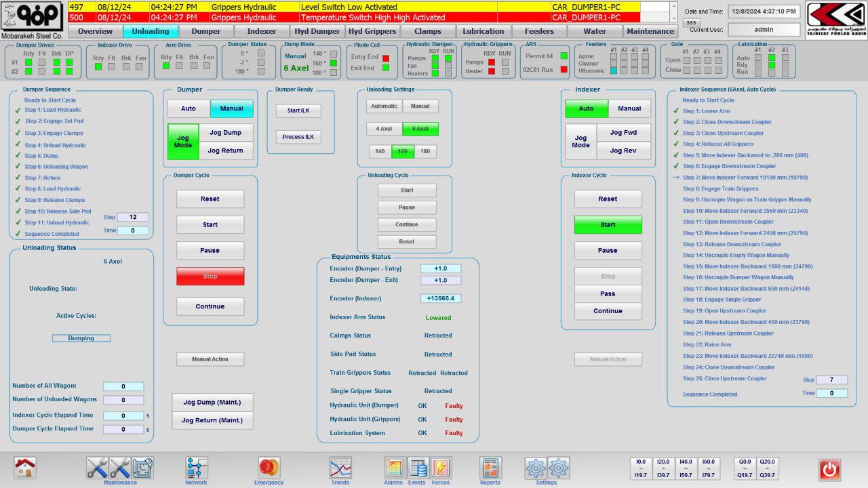Open the Trends chart icon
The height and width of the screenshot is (488, 868).
340,468
